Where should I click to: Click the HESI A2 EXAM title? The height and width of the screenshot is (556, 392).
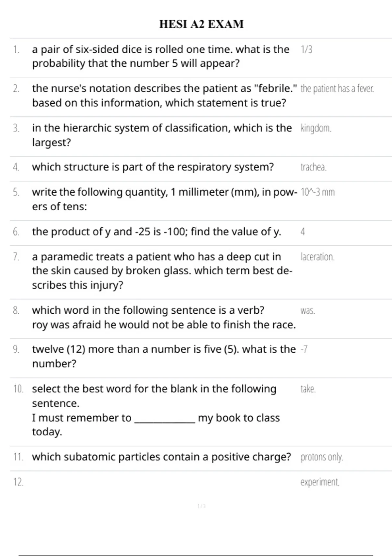tap(201, 24)
